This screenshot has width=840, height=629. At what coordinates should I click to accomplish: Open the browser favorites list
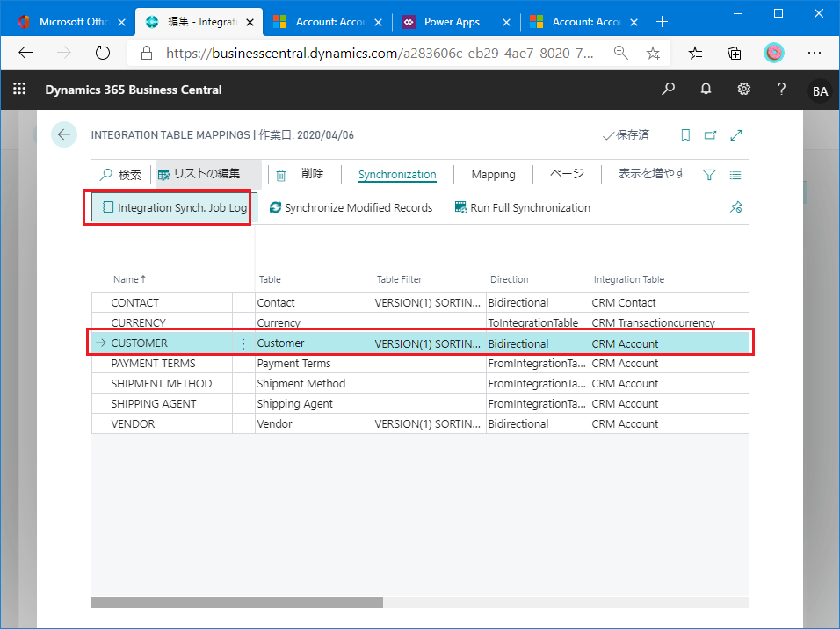pos(695,53)
